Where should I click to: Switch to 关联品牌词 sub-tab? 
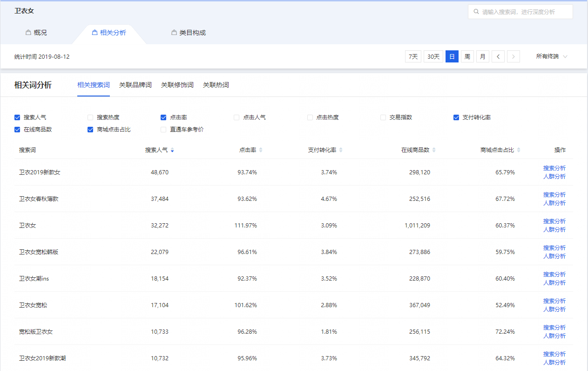coord(135,85)
